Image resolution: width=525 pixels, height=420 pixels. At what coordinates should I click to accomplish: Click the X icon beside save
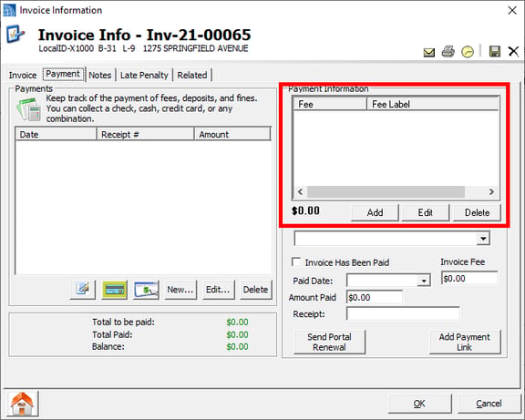click(x=513, y=52)
